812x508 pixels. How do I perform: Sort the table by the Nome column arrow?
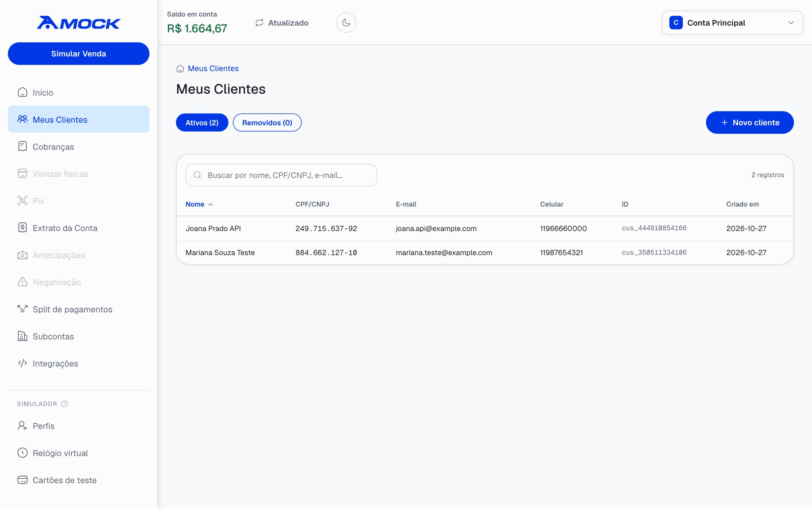[x=211, y=204]
